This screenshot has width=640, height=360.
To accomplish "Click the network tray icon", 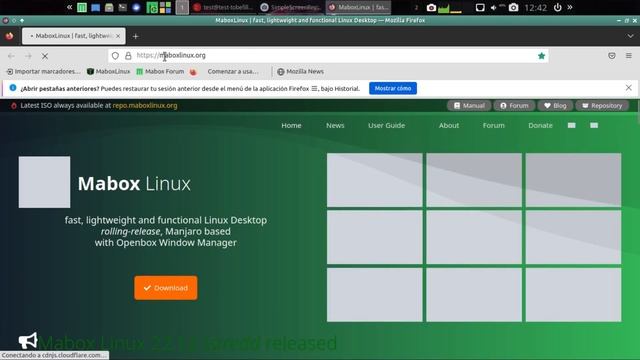I will 480,7.
